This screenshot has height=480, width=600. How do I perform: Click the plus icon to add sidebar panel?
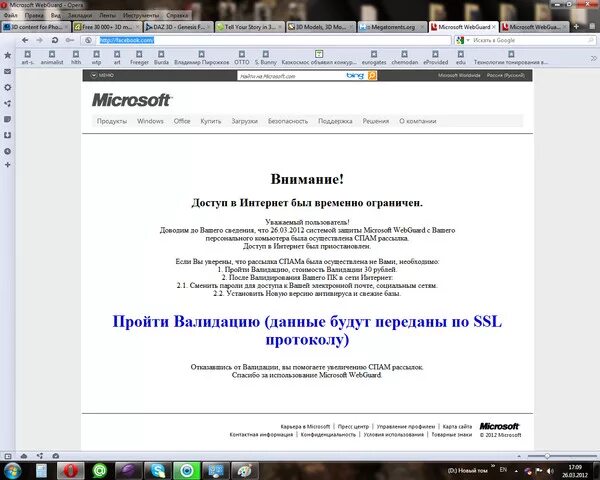pos(7,165)
